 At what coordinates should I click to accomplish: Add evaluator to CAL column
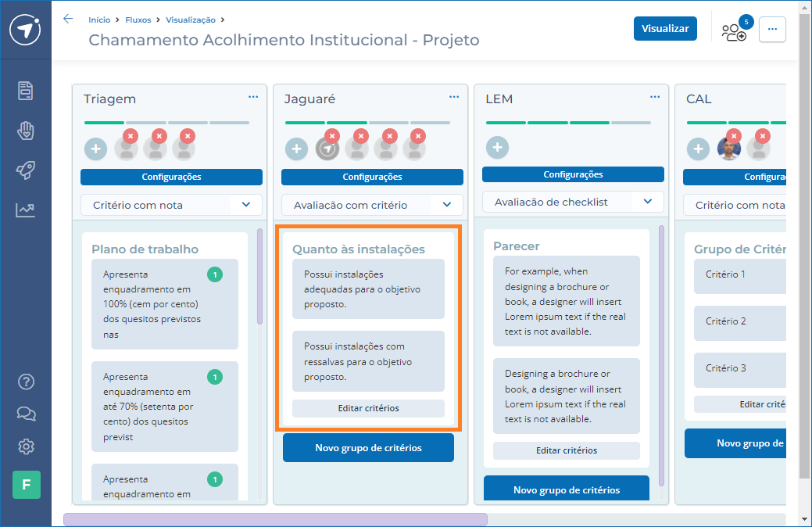698,149
